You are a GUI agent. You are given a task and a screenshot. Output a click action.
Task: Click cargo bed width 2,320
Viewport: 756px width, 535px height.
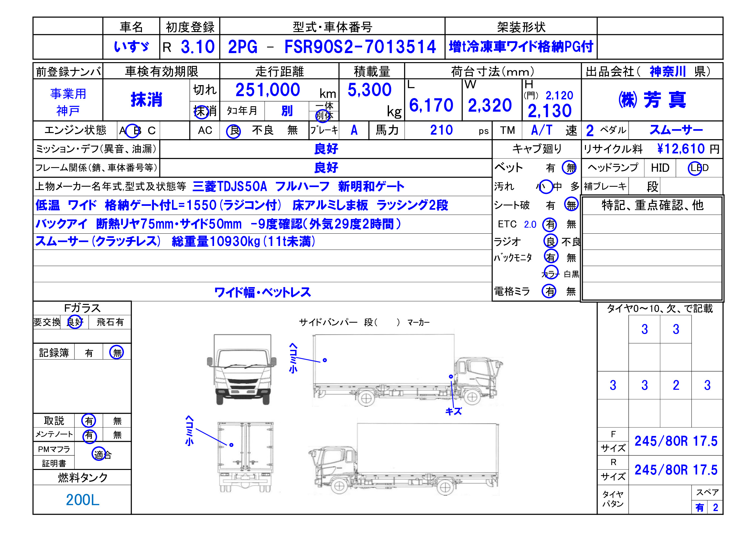pos(490,106)
